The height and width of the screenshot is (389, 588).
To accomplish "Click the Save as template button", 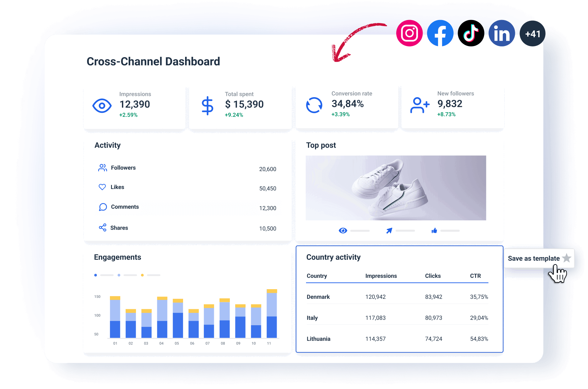I will pos(534,258).
